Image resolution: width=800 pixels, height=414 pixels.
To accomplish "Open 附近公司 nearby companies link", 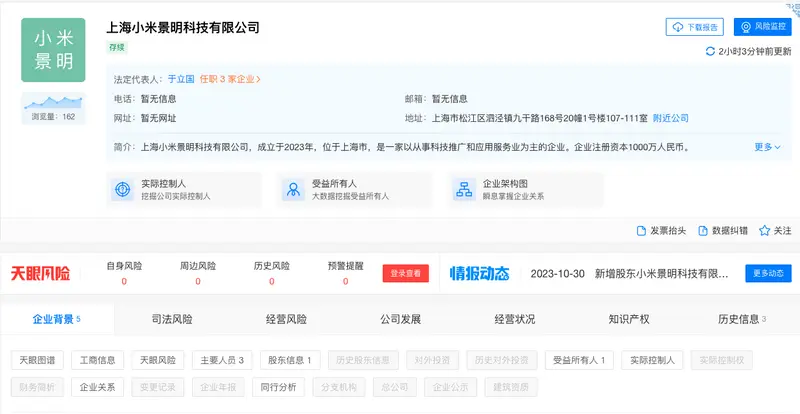I will pos(670,118).
